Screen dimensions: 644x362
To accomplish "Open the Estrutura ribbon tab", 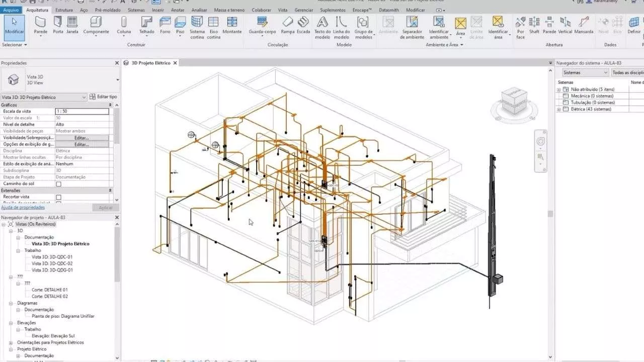I will [64, 10].
